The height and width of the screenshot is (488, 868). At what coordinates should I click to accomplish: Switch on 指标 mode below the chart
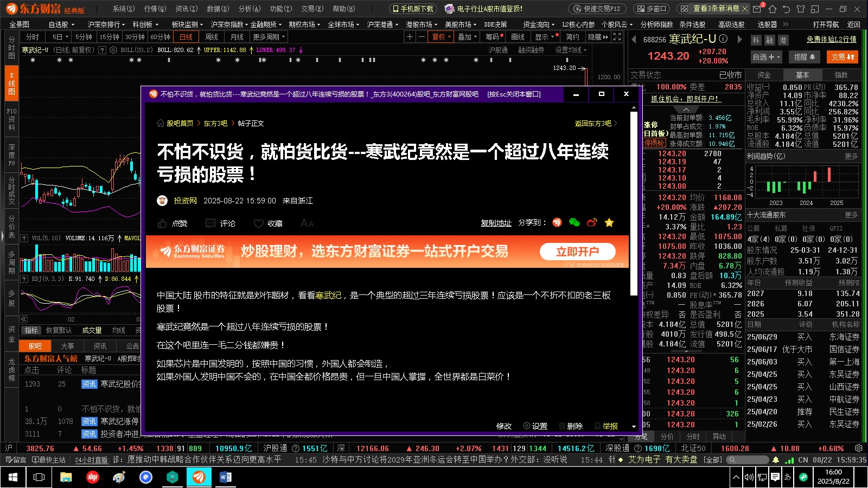[31, 330]
